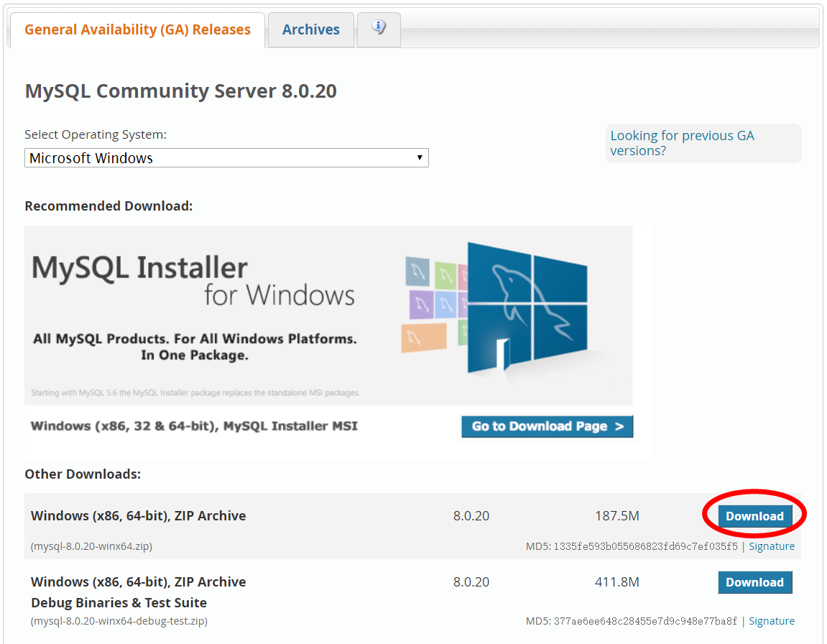827x644 pixels.
Task: Select General Availability (GA) Releases tab
Action: tap(137, 30)
